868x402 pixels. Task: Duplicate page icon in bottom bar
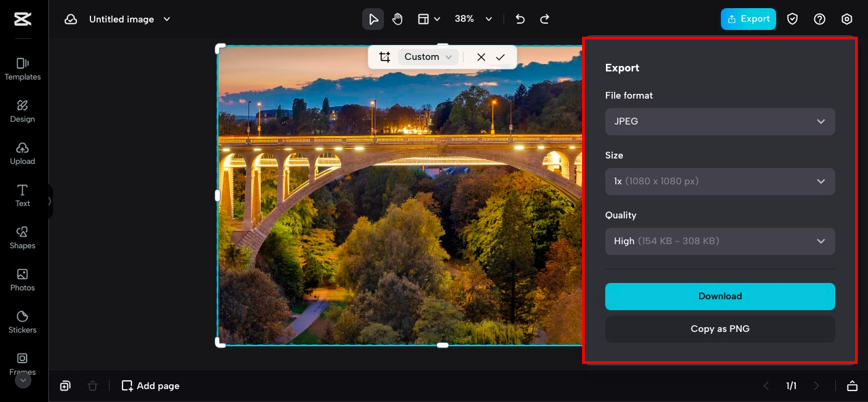pos(65,386)
